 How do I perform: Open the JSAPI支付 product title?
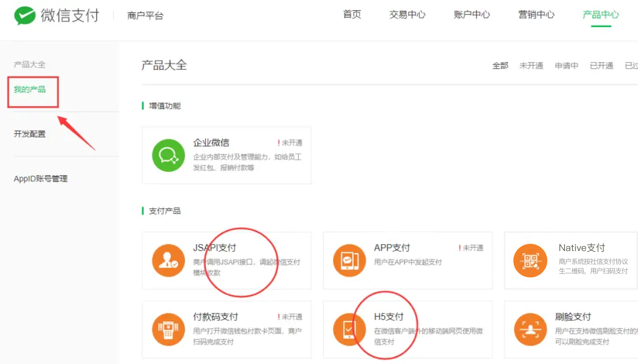tap(214, 248)
